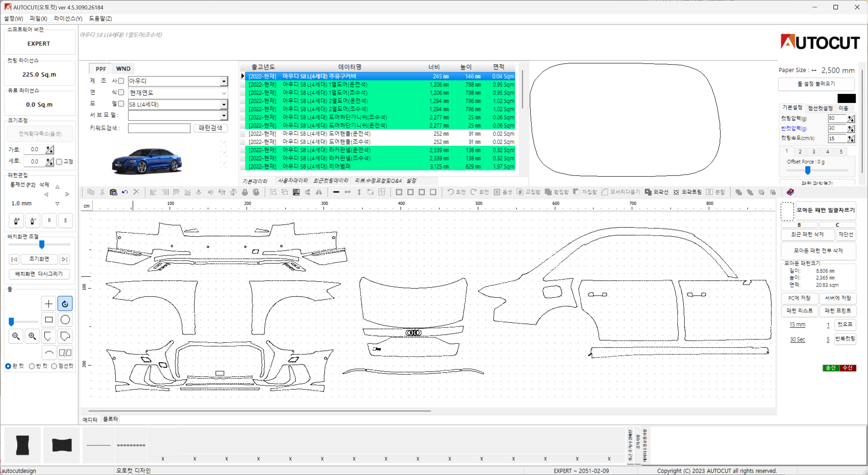
Task: Open the purple help book icon
Action: [791, 192]
